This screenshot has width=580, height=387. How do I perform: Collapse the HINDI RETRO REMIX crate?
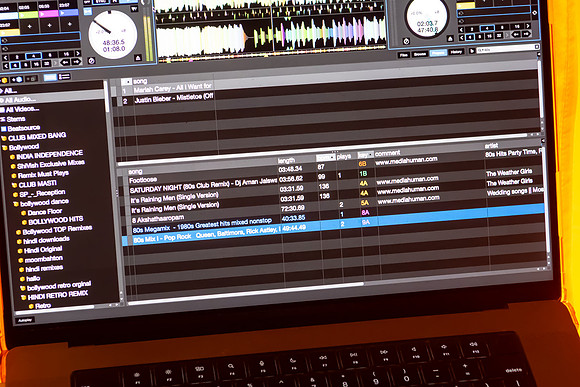click(x=23, y=297)
